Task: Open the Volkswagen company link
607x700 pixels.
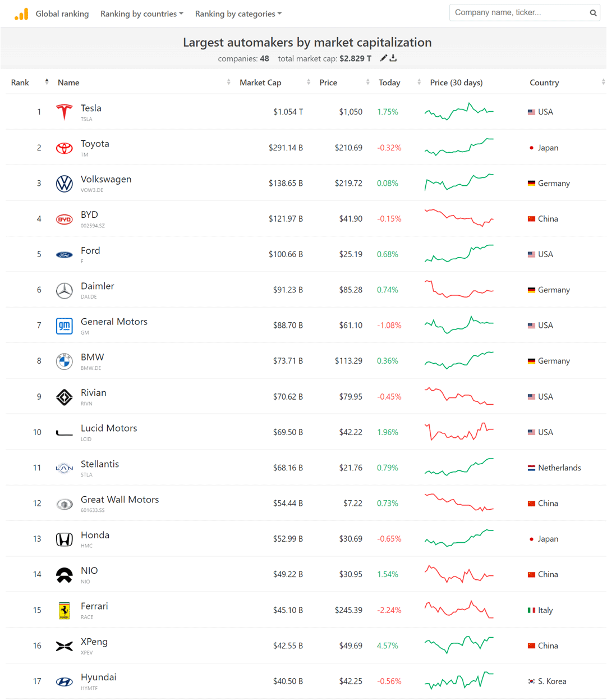Action: pos(106,180)
